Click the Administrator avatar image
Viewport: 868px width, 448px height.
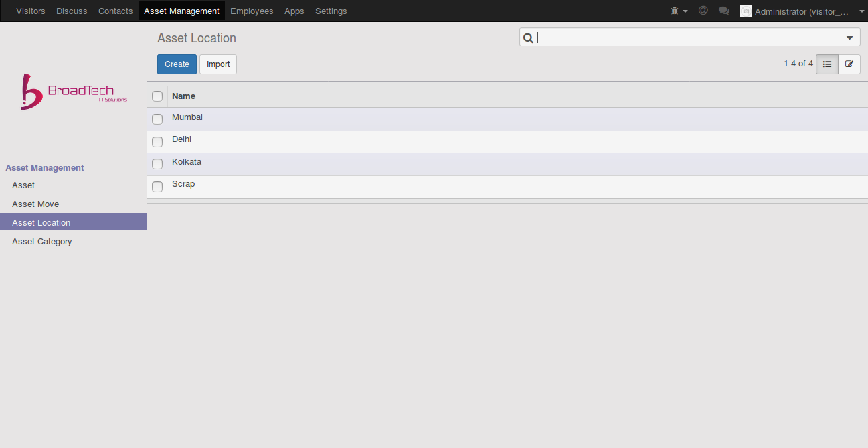pyautogui.click(x=746, y=11)
